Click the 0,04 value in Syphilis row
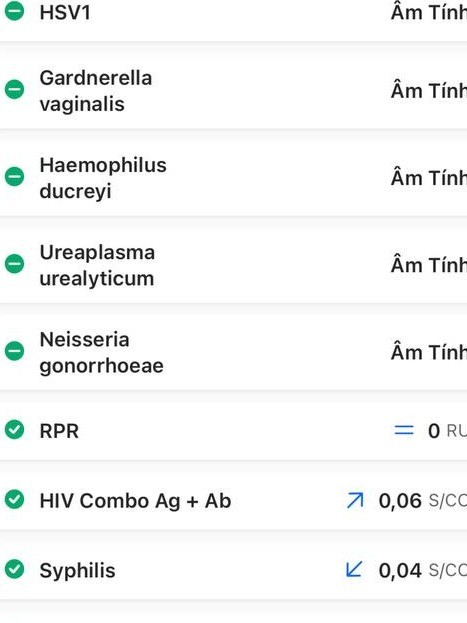The image size is (467, 623). pyautogui.click(x=400, y=571)
